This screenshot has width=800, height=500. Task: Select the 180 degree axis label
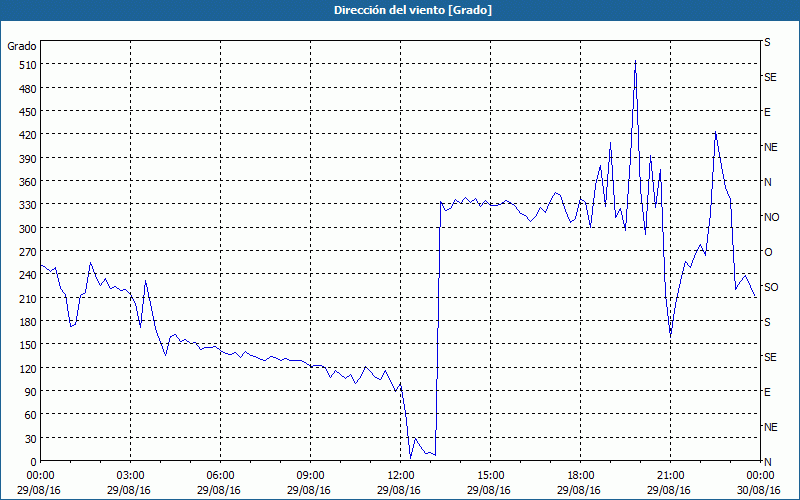tap(27, 322)
